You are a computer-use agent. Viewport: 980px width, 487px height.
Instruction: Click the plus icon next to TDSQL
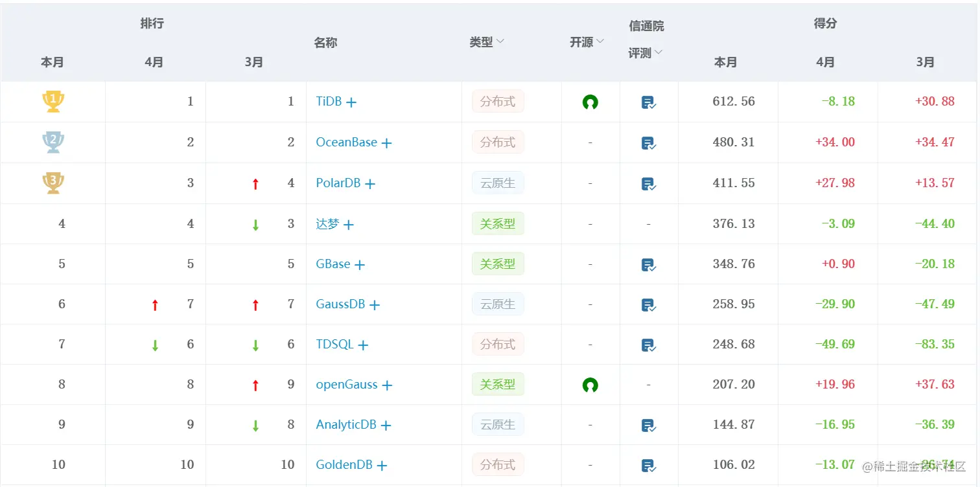pyautogui.click(x=363, y=345)
